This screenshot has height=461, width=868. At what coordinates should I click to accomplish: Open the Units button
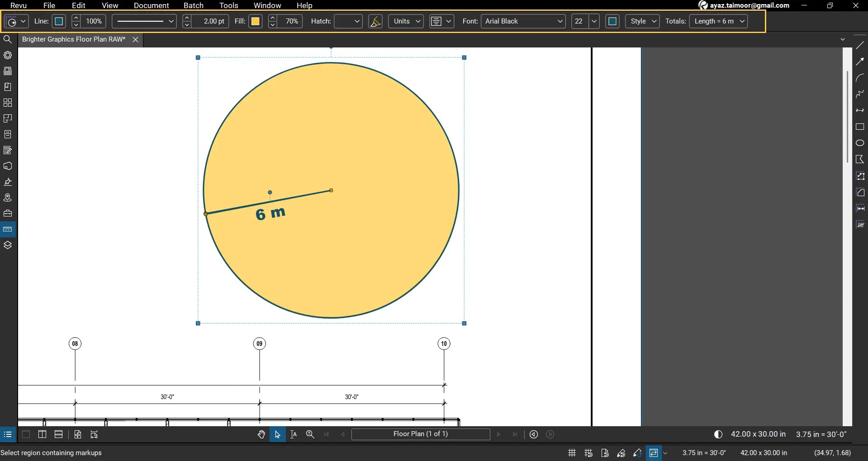coord(405,21)
